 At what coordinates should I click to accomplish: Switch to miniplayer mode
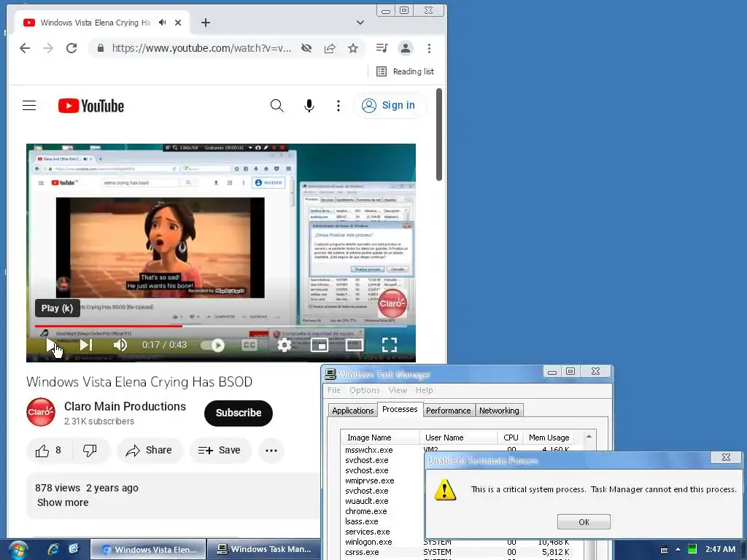point(320,345)
